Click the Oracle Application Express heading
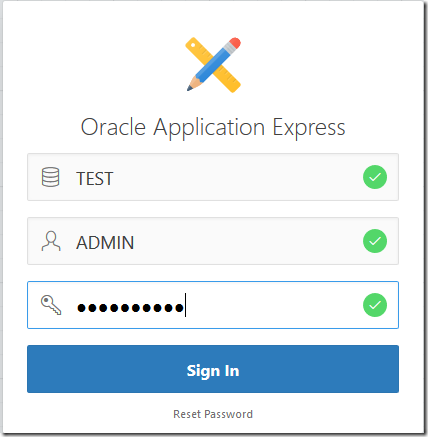This screenshot has height=437, width=428. (213, 127)
